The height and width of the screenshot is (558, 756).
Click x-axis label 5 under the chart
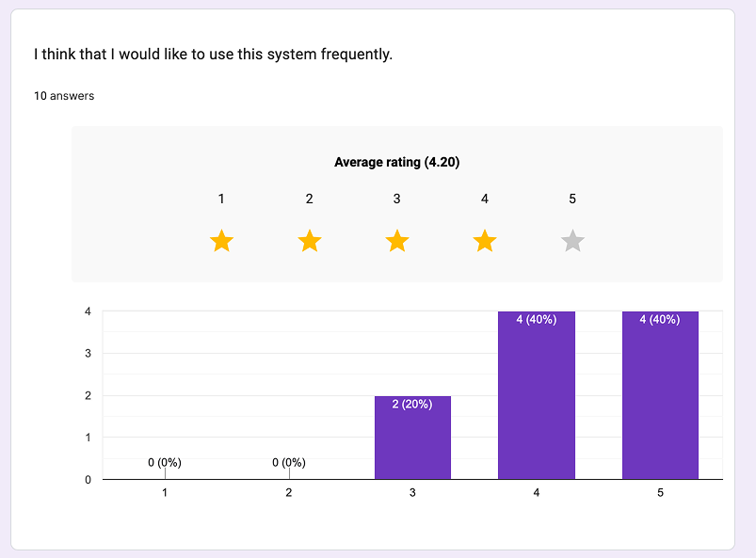[660, 493]
